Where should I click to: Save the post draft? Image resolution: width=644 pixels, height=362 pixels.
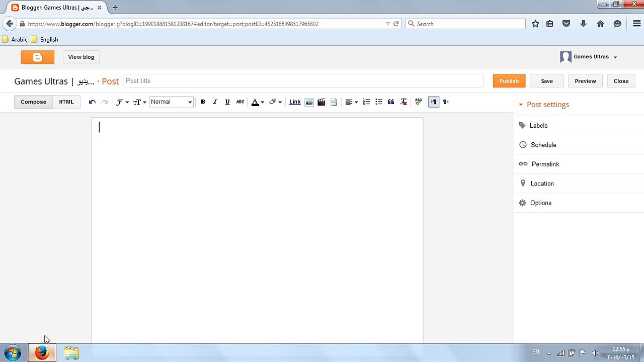tap(547, 81)
